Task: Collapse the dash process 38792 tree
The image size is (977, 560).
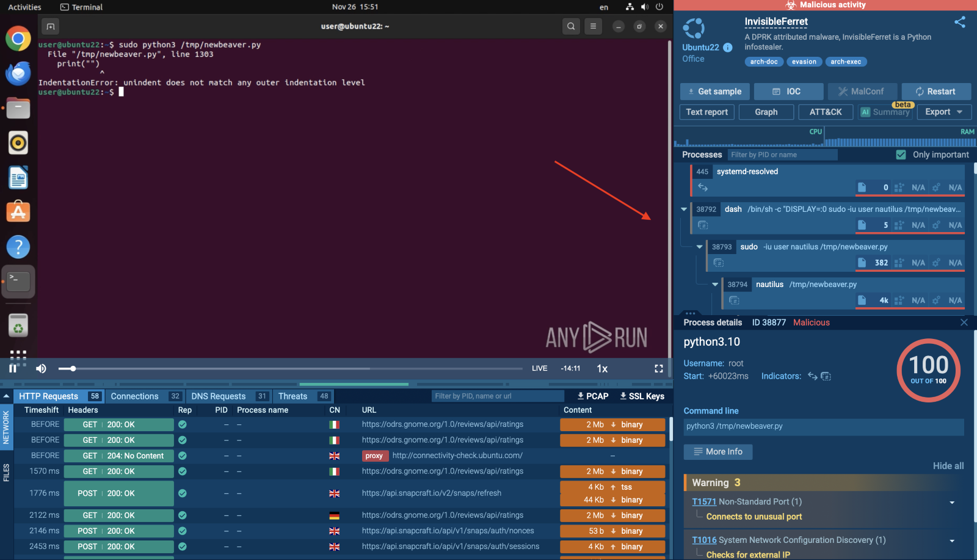Action: [x=684, y=209]
